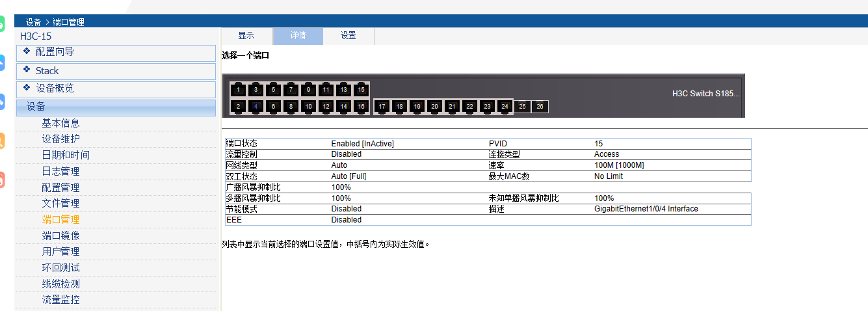The image size is (868, 311).
Task: Select switch port 21 icon
Action: coord(453,106)
